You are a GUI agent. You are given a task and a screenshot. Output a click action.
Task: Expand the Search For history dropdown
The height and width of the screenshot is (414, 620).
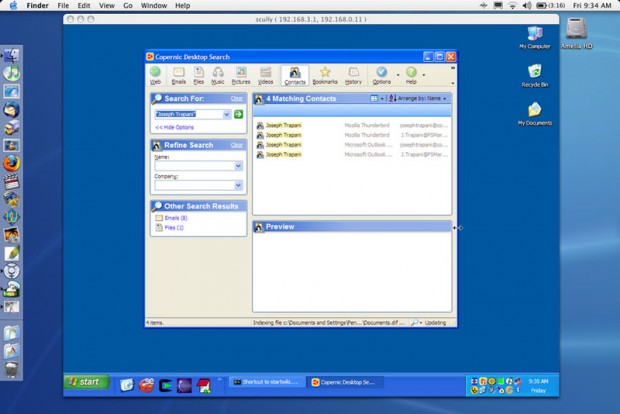point(227,114)
